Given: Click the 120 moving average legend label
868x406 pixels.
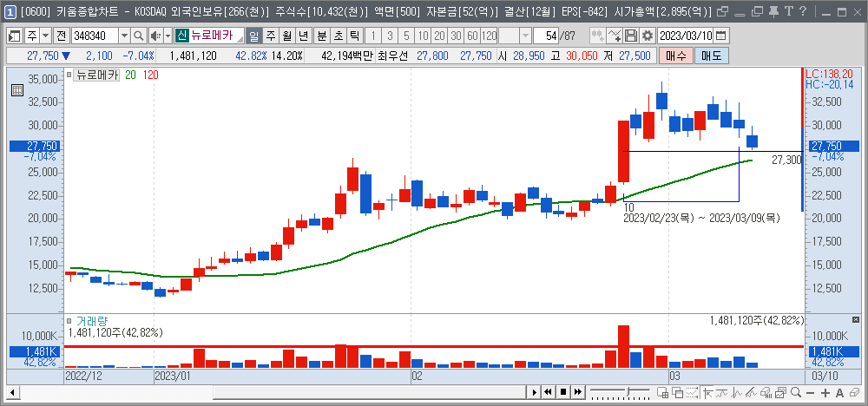Looking at the screenshot, I should 150,75.
